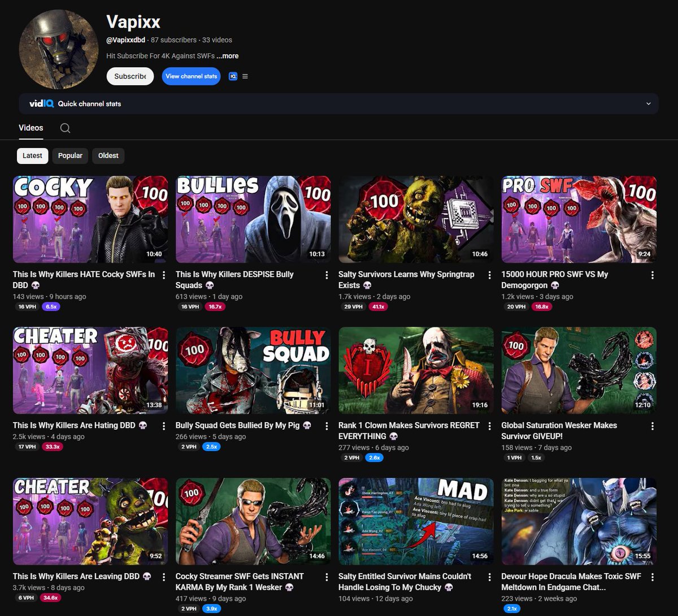
Task: Play the Springtrap thumbnail video 10:46
Action: click(416, 219)
